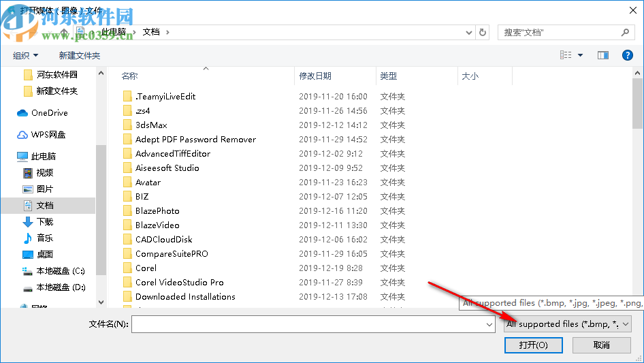This screenshot has width=644, height=363.
Task: Select the Adept PDF Password Remover folder
Action: tap(195, 140)
